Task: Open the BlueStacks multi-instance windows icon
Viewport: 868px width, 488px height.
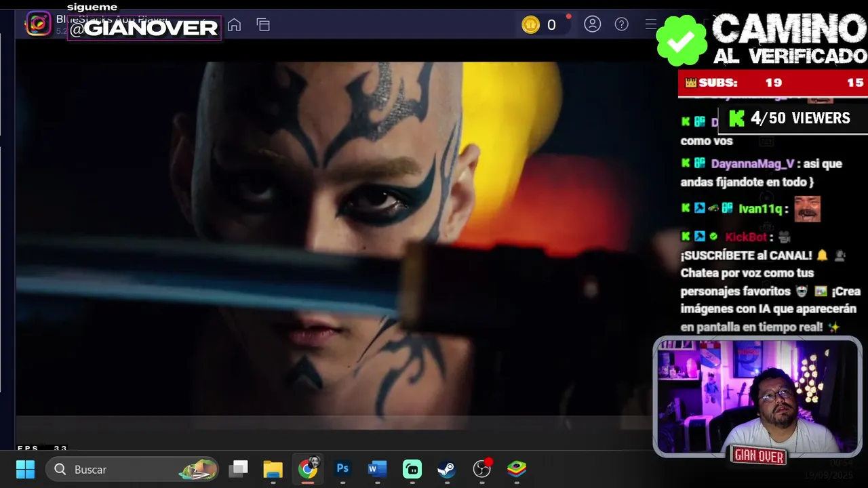Action: (263, 25)
